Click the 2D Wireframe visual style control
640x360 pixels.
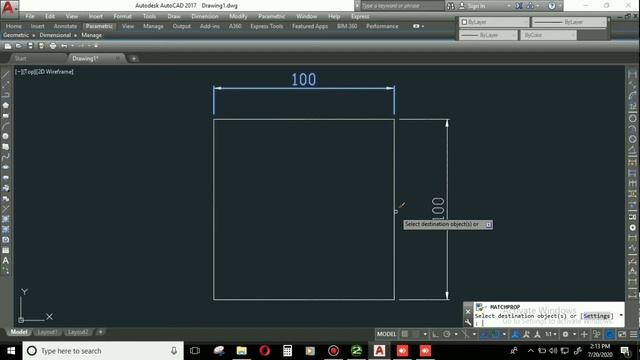(57, 72)
